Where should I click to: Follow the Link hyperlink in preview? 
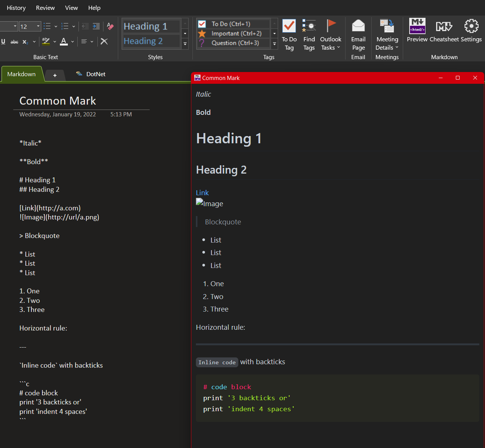point(202,193)
